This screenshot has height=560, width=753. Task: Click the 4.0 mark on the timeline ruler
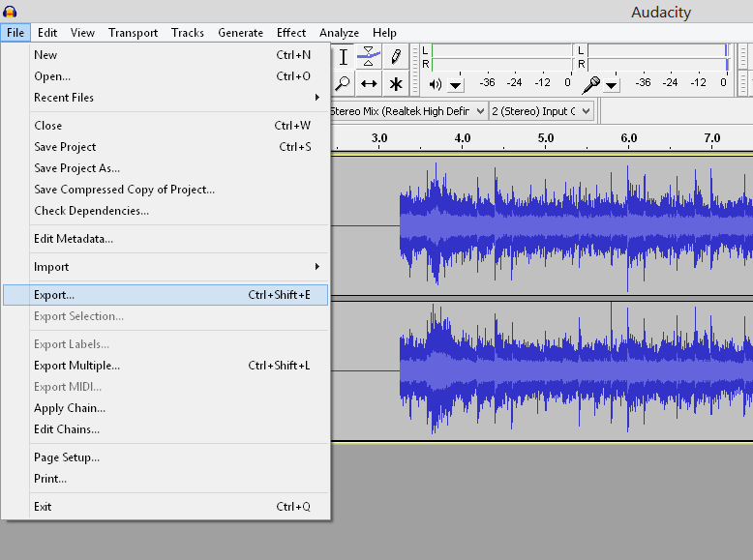tap(463, 138)
